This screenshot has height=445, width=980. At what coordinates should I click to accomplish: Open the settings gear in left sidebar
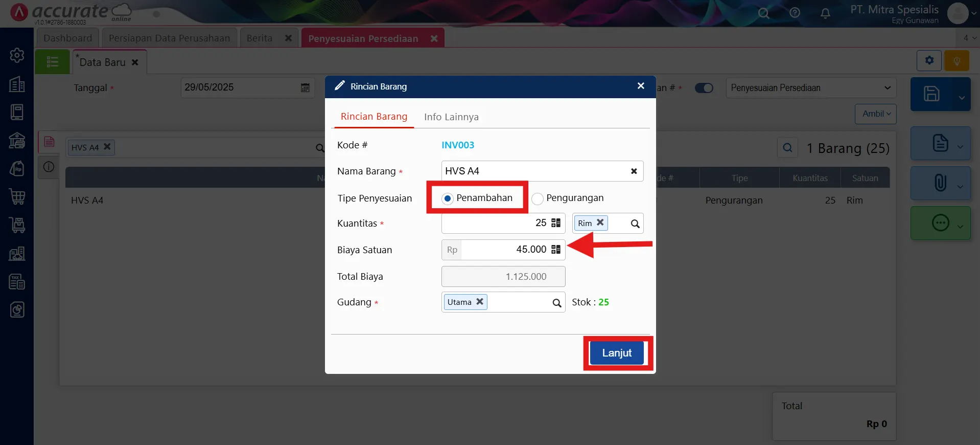coord(17,55)
